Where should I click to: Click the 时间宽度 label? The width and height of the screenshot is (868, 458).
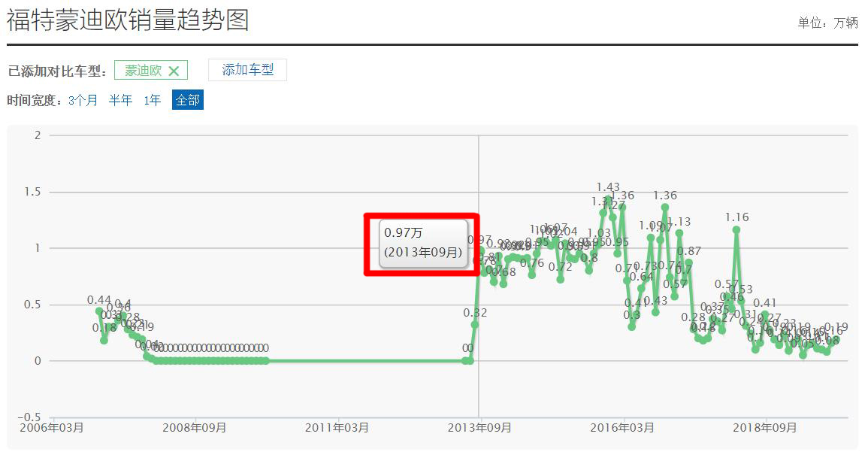coord(35,101)
